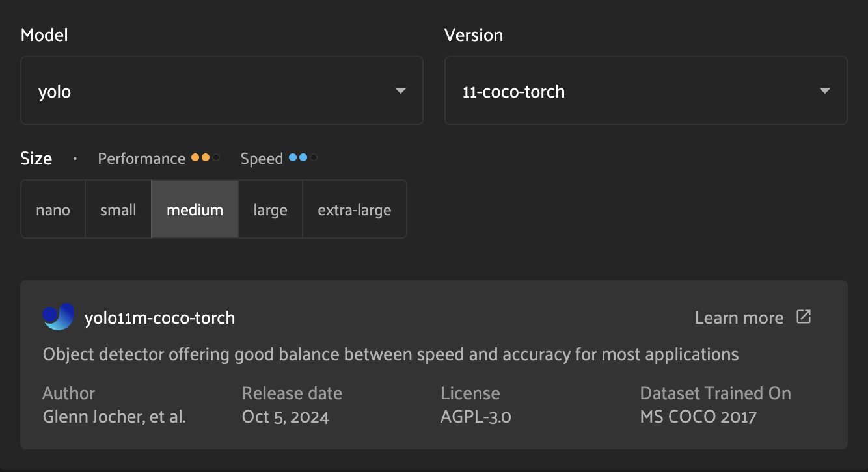
Task: Click the Version dropdown caret
Action: (825, 91)
